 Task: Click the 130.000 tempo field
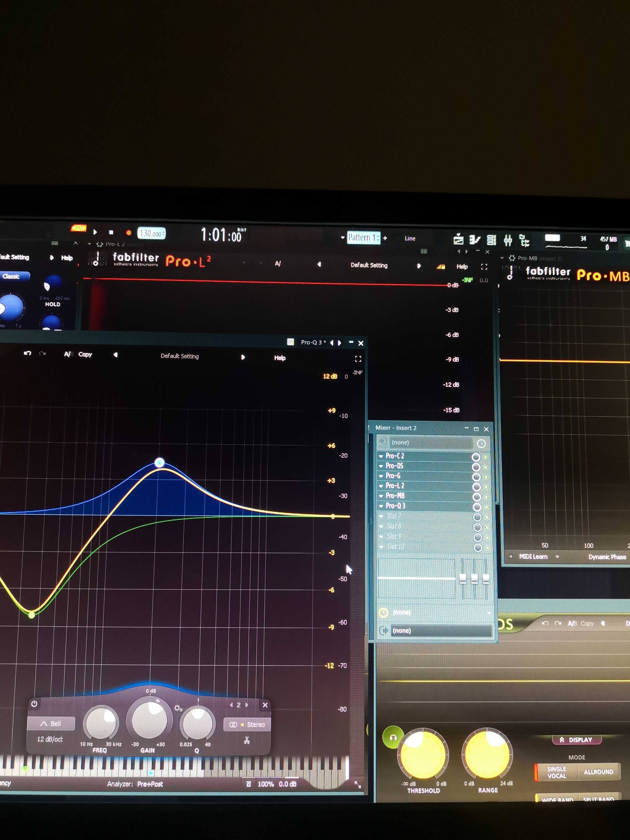click(x=151, y=233)
